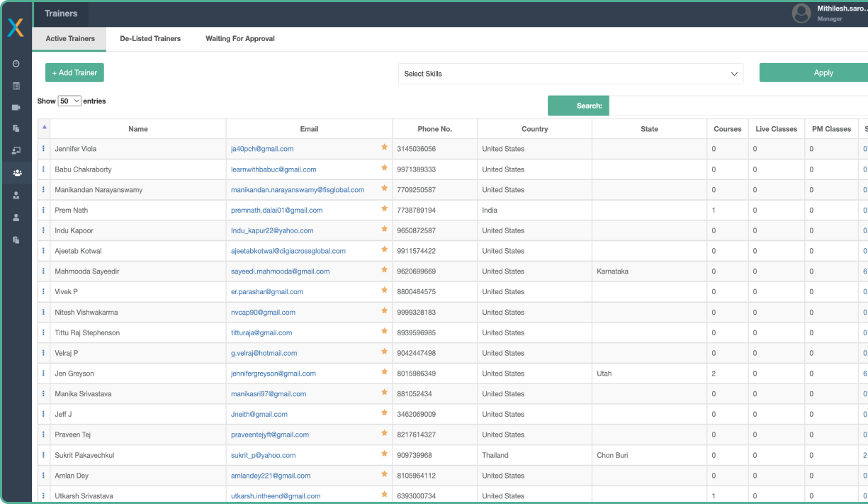Image resolution: width=868 pixels, height=504 pixels.
Task: Open the Show entries count dropdown
Action: (69, 101)
